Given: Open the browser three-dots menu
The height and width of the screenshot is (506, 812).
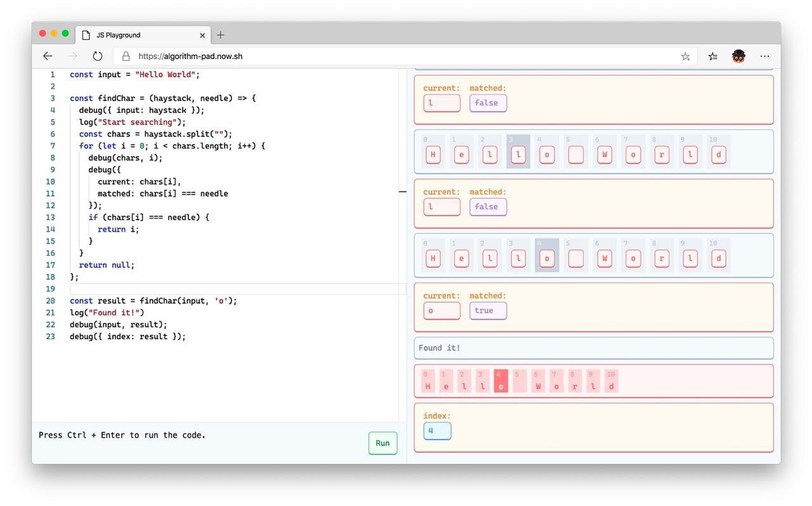Looking at the screenshot, I should 764,56.
